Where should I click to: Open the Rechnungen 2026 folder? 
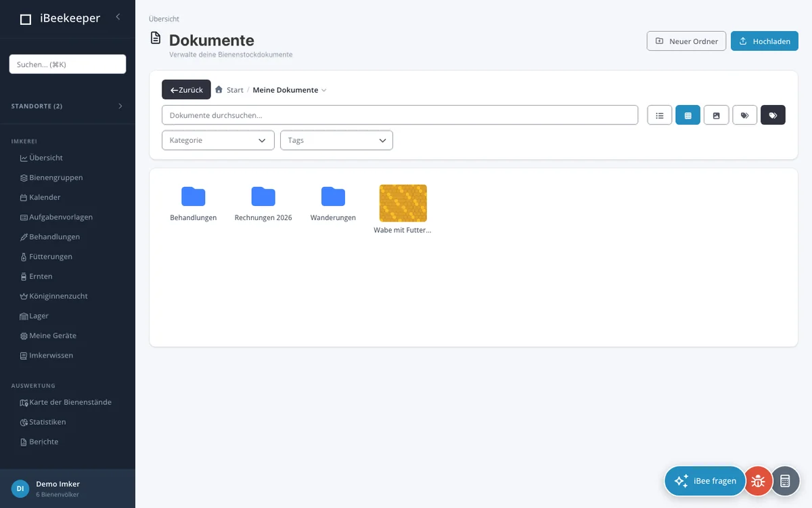point(263,204)
